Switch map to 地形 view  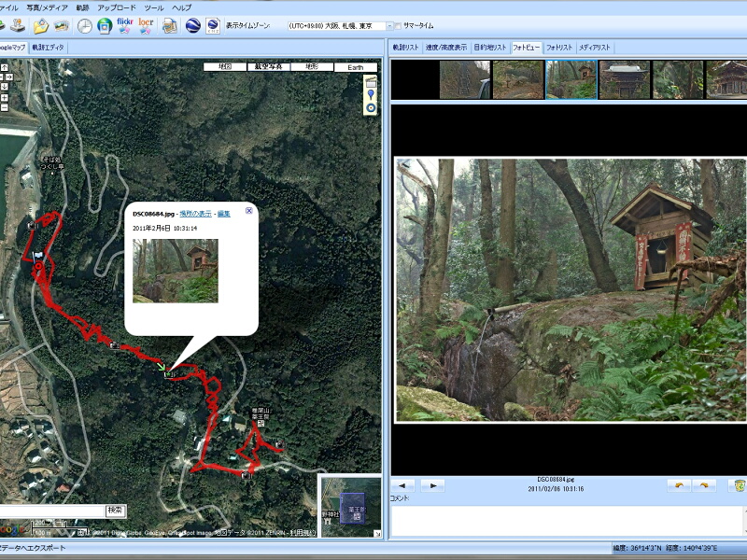click(x=312, y=67)
